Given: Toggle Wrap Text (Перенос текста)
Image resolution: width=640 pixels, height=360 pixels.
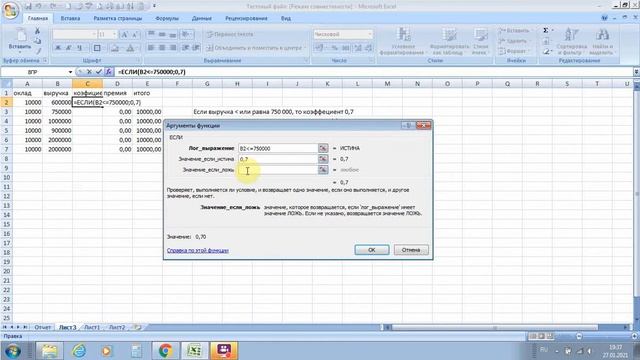Looking at the screenshot, I should click(x=230, y=34).
